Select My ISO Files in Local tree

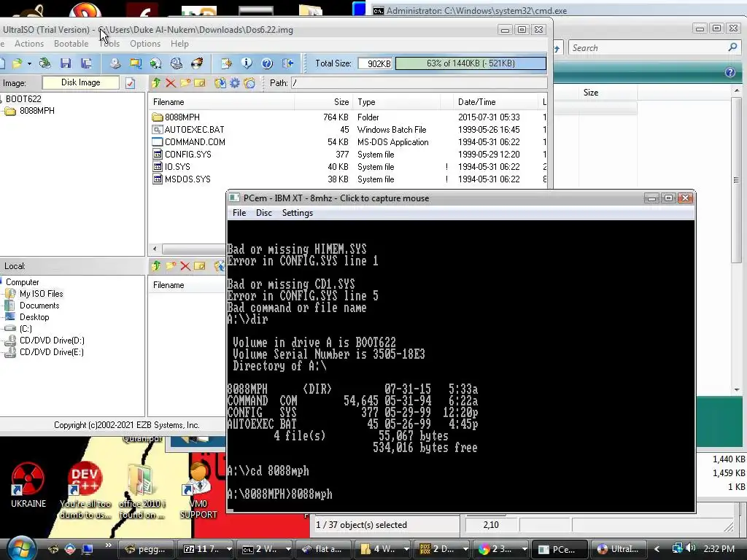coord(41,294)
